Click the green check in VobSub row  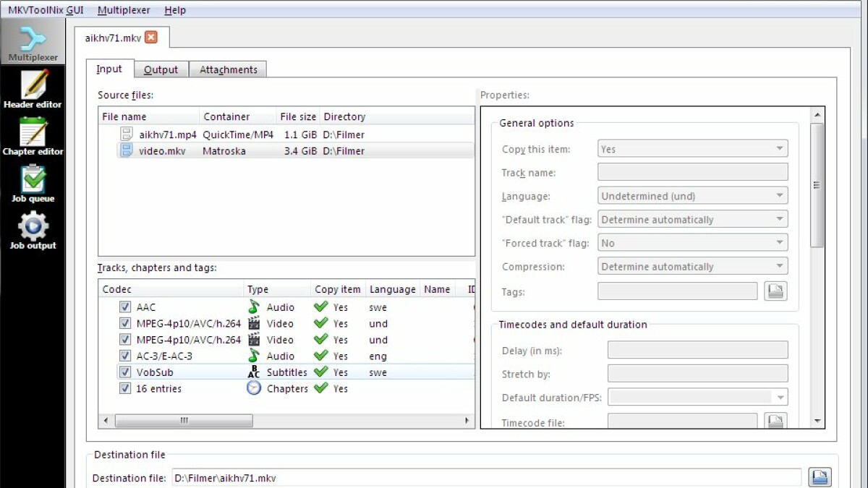tap(321, 372)
